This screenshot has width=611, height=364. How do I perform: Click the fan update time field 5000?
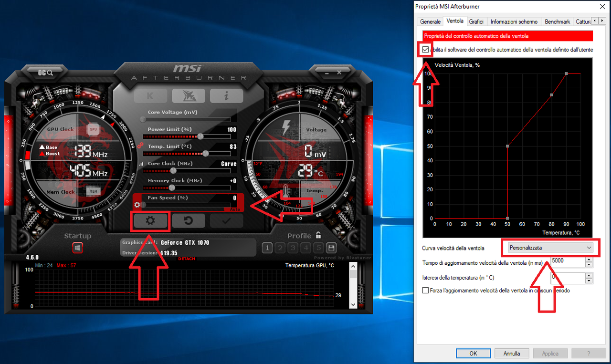[x=567, y=261]
